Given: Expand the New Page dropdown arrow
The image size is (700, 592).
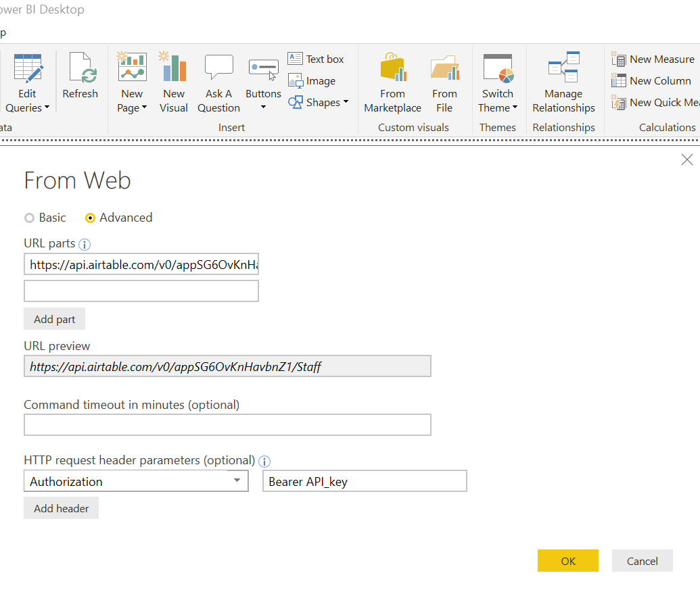Looking at the screenshot, I should coord(144,107).
